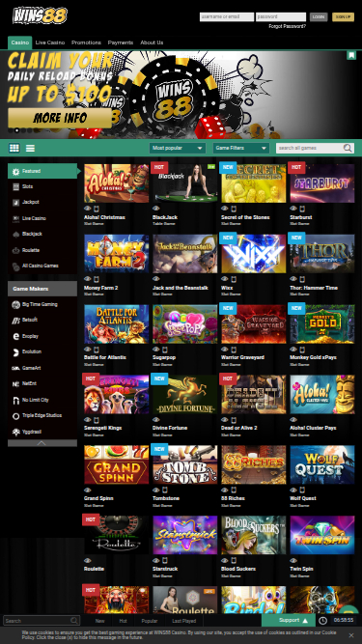Open the About Us tab

coord(152,42)
